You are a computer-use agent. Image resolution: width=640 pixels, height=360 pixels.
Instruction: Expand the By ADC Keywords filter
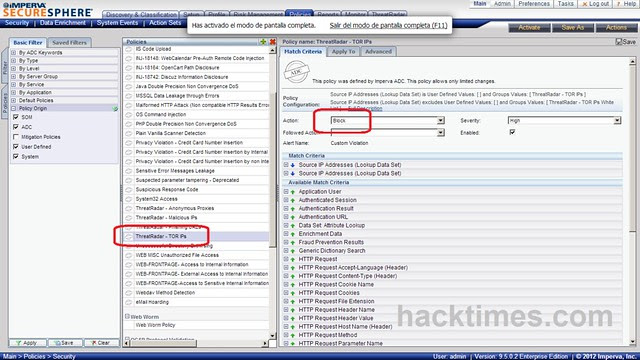[x=13, y=53]
